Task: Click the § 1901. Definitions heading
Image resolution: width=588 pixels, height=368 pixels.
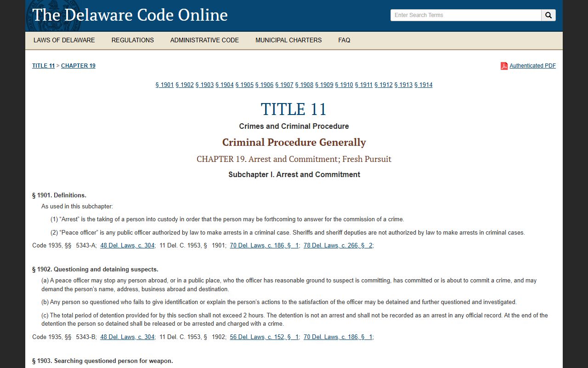Action: tap(59, 195)
